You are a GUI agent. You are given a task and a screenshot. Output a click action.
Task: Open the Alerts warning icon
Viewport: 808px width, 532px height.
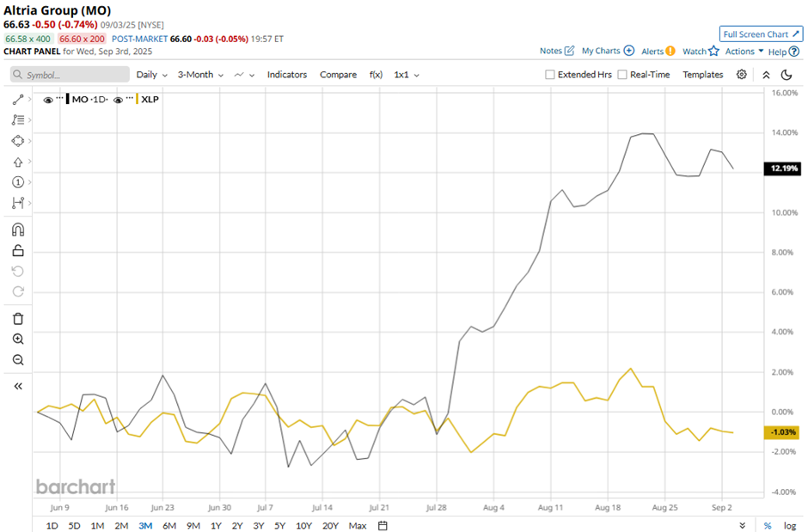click(670, 51)
